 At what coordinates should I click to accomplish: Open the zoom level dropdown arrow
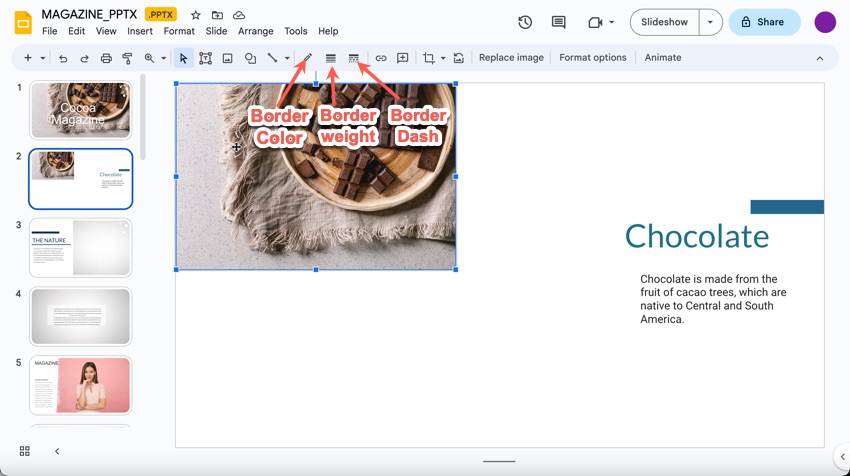(163, 58)
